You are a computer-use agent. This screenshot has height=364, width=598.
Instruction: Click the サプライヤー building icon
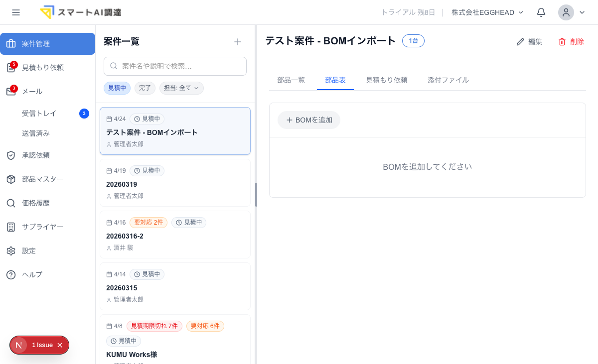[x=11, y=227]
